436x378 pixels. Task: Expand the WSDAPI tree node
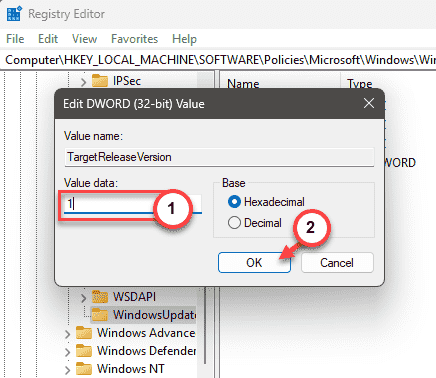(83, 297)
